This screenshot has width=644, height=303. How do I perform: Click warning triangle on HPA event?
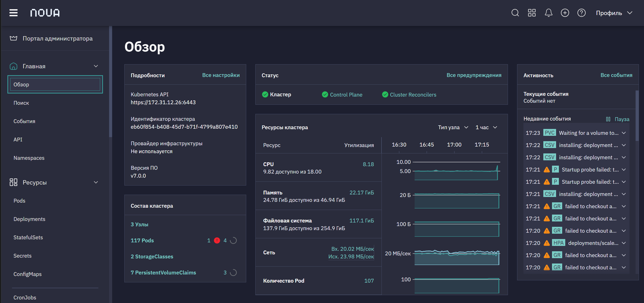click(x=546, y=243)
